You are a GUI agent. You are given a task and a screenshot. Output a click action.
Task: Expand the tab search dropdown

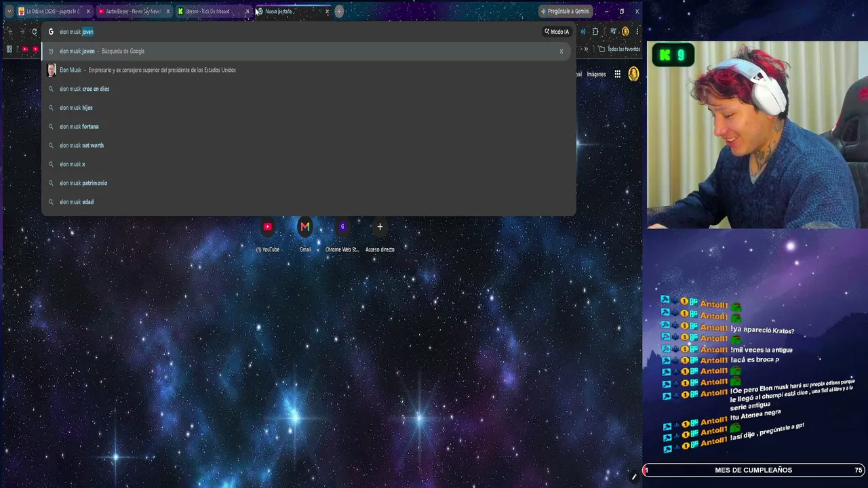coord(9,12)
